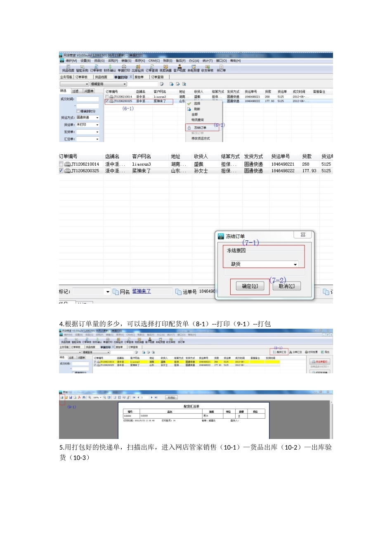This screenshot has width=392, height=555.
Task: Open 发货单 filter dropdown
Action: [88, 132]
